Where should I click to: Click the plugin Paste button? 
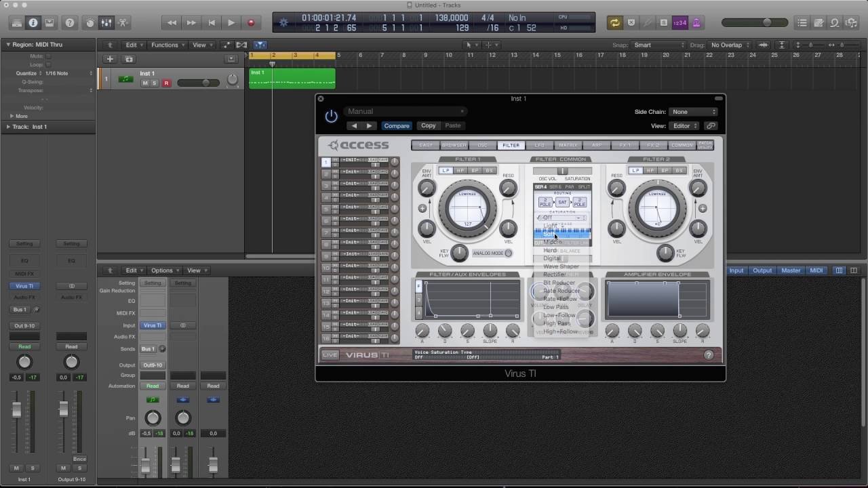(453, 125)
